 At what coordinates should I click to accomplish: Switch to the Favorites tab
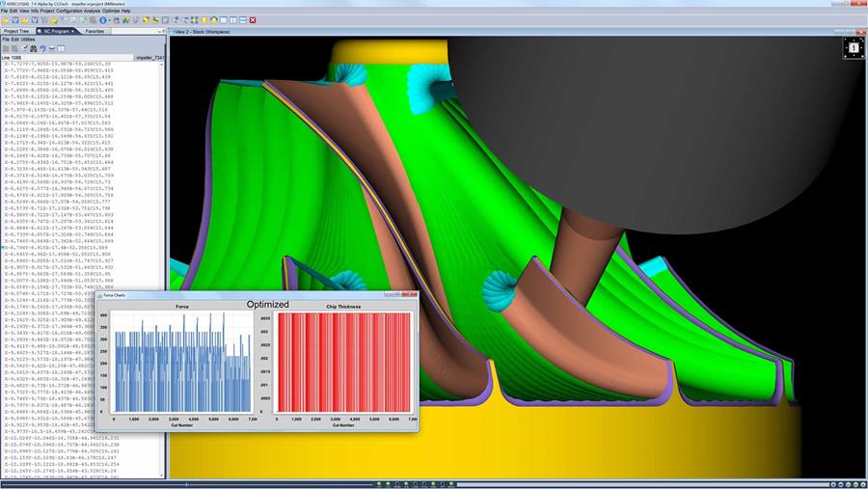(x=95, y=31)
